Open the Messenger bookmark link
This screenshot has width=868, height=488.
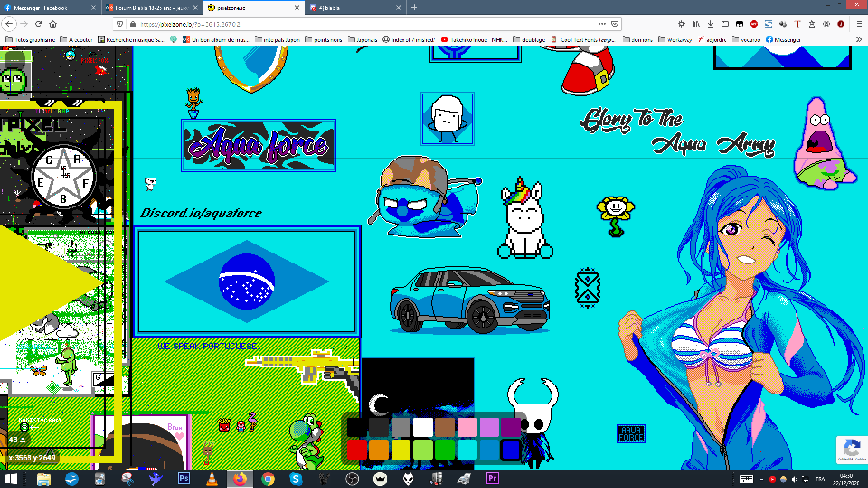point(783,39)
